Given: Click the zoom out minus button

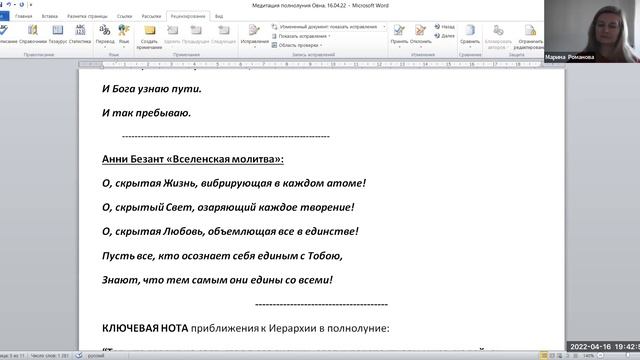Looking at the screenshot, I should pos(600,356).
